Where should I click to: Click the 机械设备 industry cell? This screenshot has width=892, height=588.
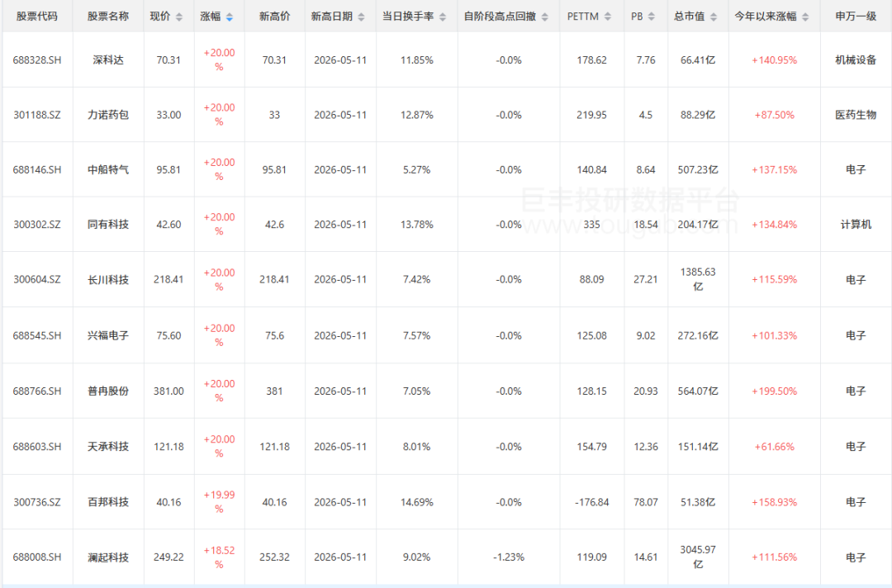(x=856, y=59)
